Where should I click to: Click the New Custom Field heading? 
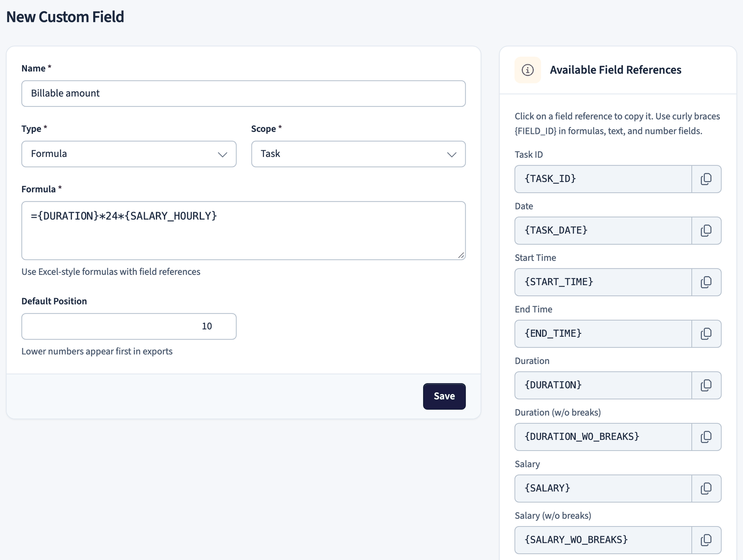pyautogui.click(x=65, y=17)
